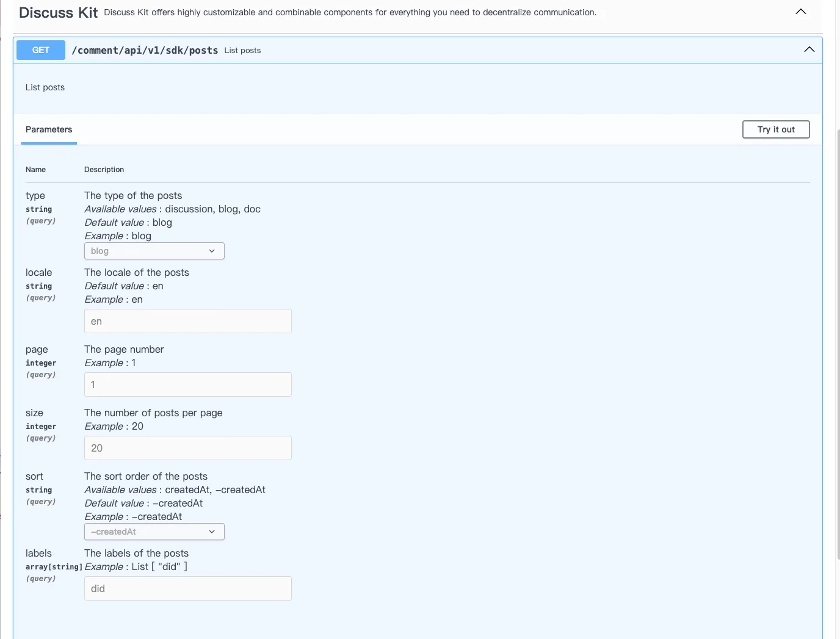Click the 'labels' parameter name
The image size is (840, 639).
click(38, 553)
